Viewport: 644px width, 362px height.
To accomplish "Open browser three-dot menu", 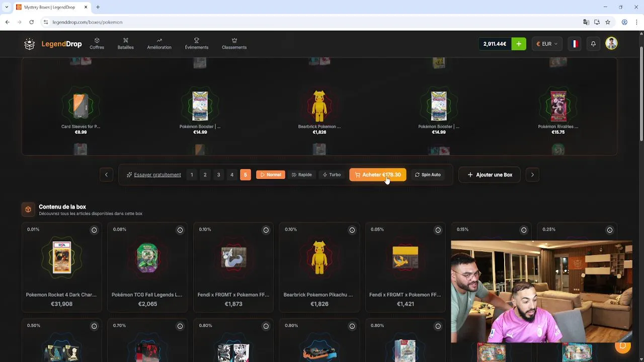I will click(635, 22).
